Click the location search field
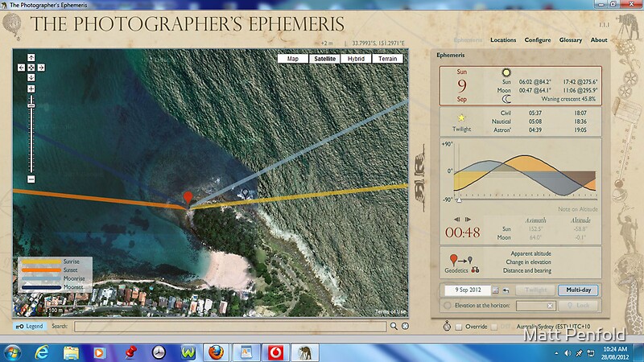 [230, 327]
